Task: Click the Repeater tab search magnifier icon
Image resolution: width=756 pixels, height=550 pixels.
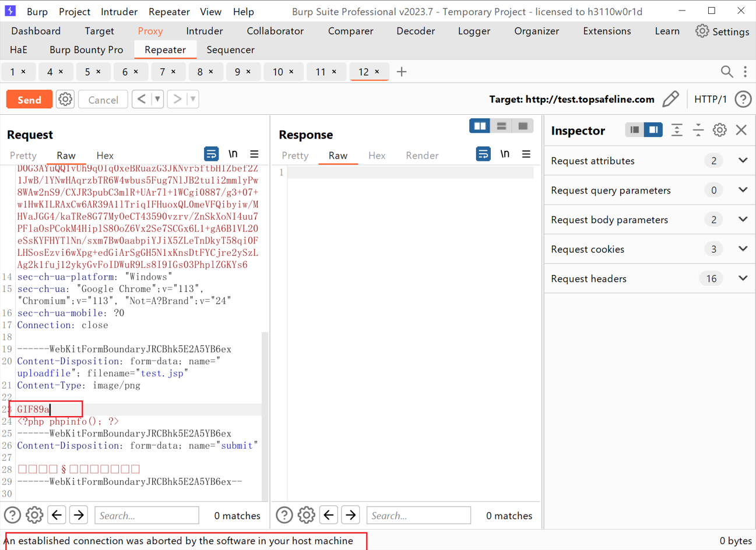Action: point(726,72)
